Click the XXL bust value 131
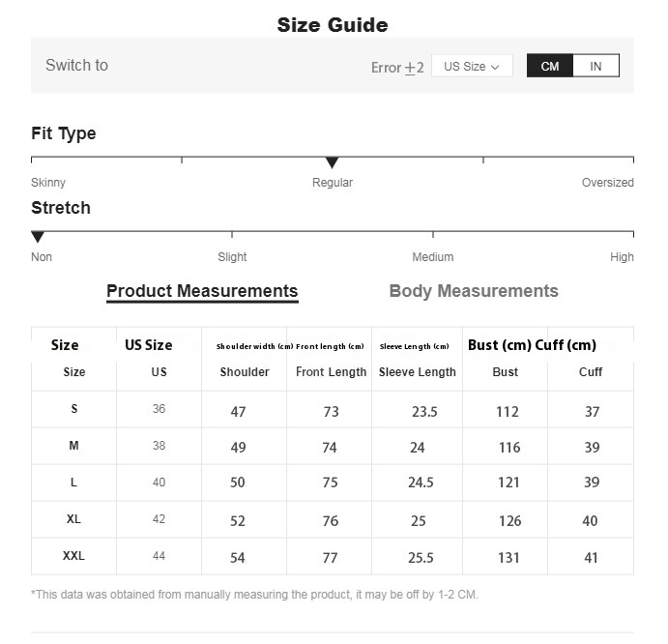 (508, 558)
